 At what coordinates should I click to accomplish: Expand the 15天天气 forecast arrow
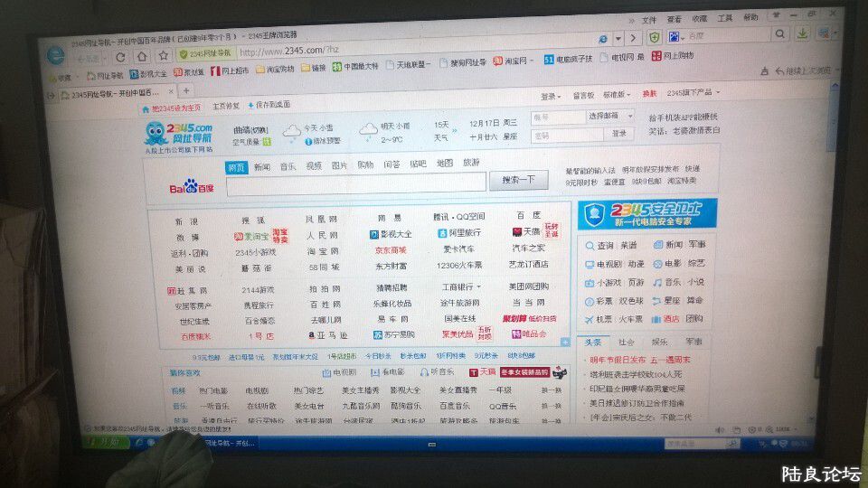coord(455,130)
